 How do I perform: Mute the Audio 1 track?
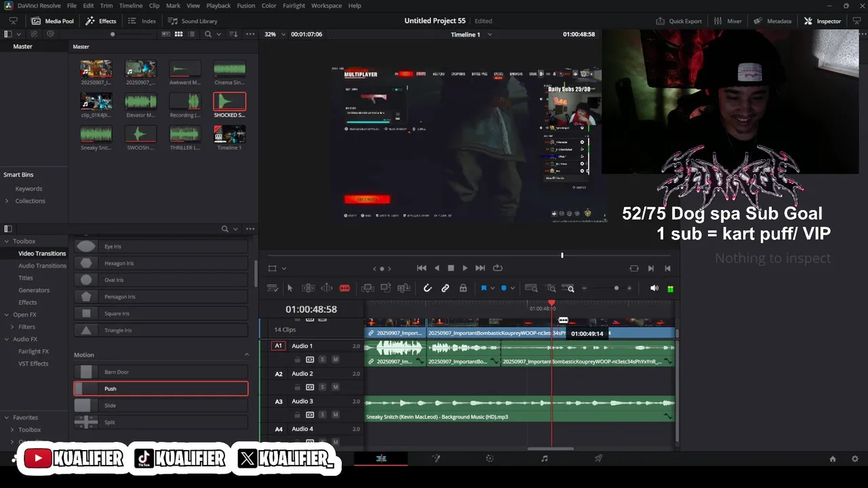point(335,359)
